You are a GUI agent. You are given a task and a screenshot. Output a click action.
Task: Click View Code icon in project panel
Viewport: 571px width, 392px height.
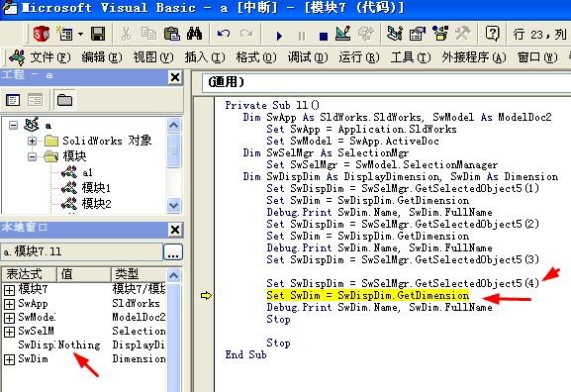(13, 100)
